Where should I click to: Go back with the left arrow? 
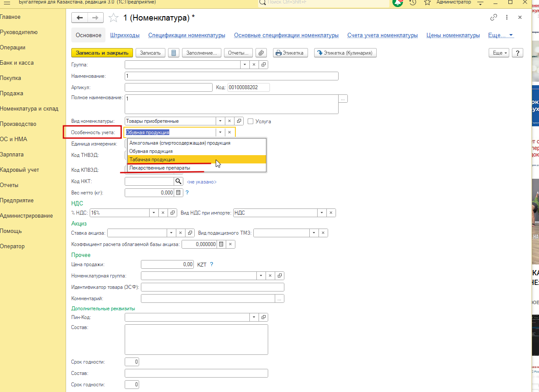(x=80, y=17)
